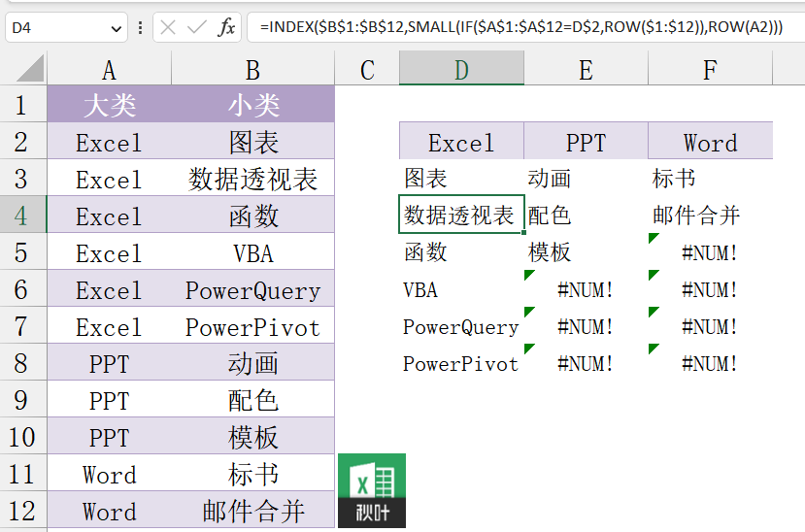Click cell B2 containing 图表
The width and height of the screenshot is (805, 532).
coord(252,141)
